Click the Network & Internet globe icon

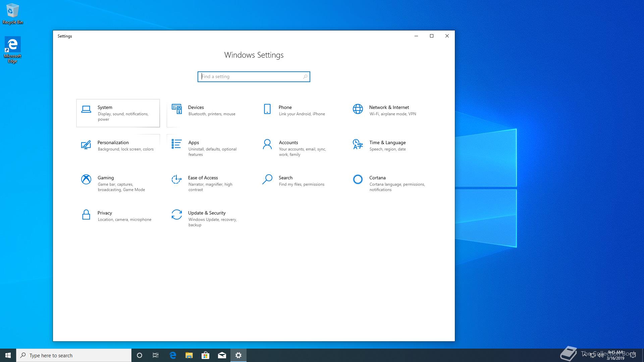pyautogui.click(x=358, y=109)
